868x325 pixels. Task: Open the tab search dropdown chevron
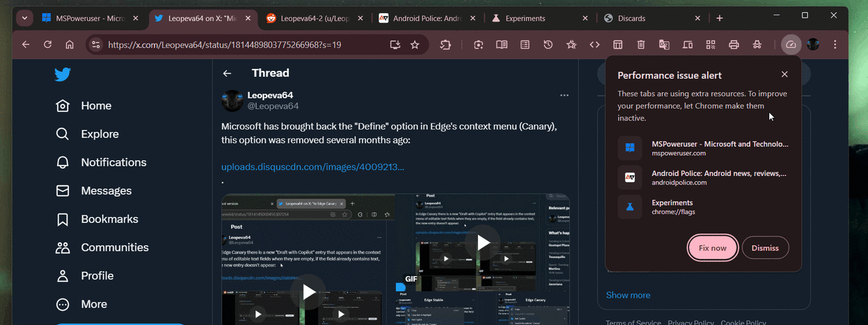point(24,18)
